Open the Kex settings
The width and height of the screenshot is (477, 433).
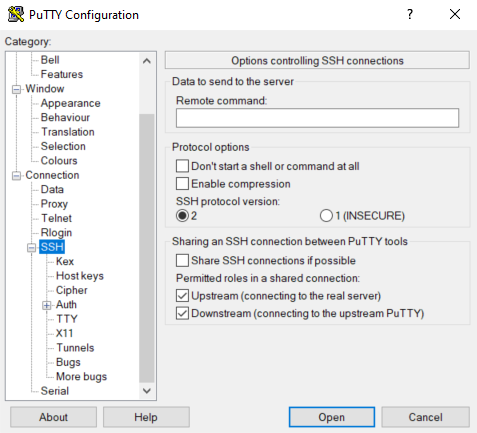pyautogui.click(x=65, y=262)
